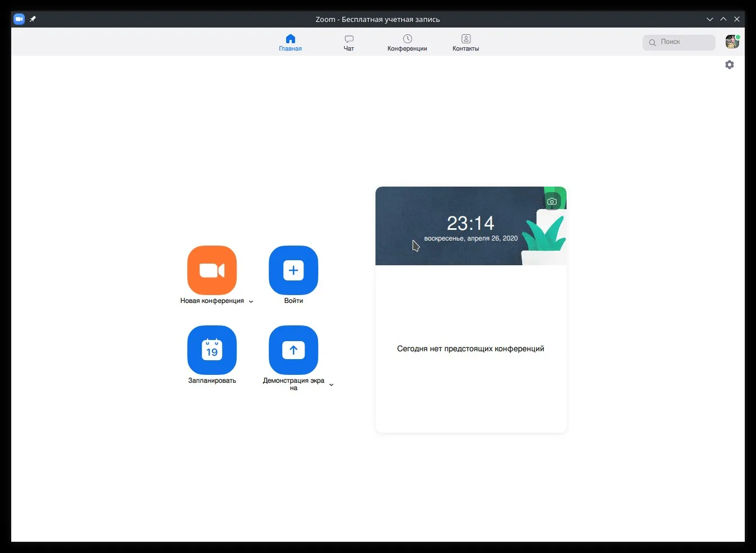Open the Контакты tab
The width and height of the screenshot is (756, 553).
point(466,43)
